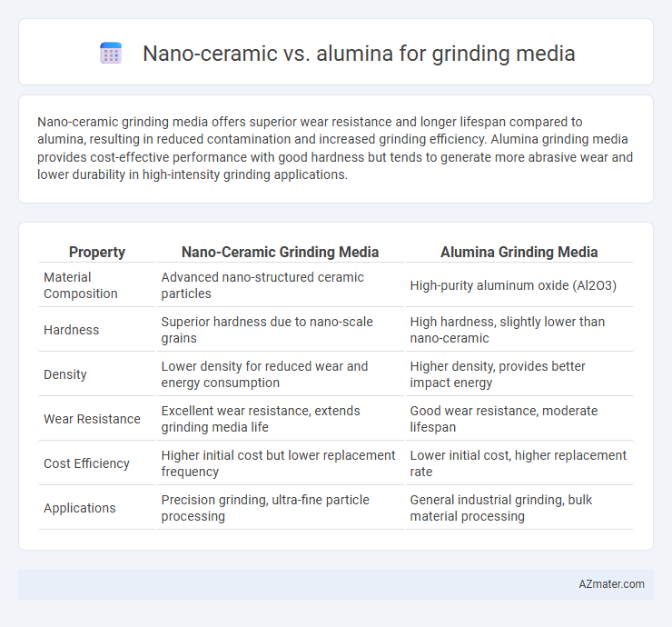Click the 'Applications' row label
The image size is (672, 627).
click(80, 508)
